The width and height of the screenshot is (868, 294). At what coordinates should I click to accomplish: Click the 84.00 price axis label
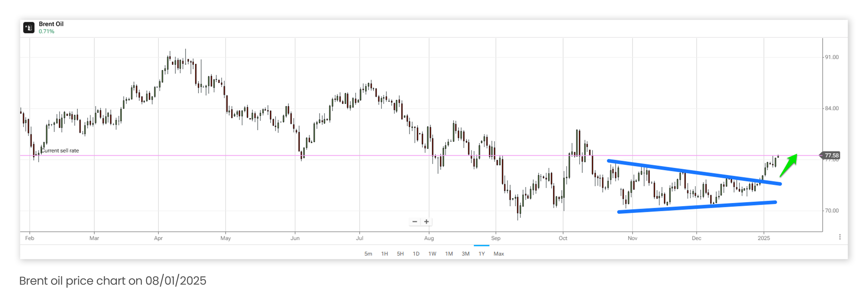coord(832,108)
